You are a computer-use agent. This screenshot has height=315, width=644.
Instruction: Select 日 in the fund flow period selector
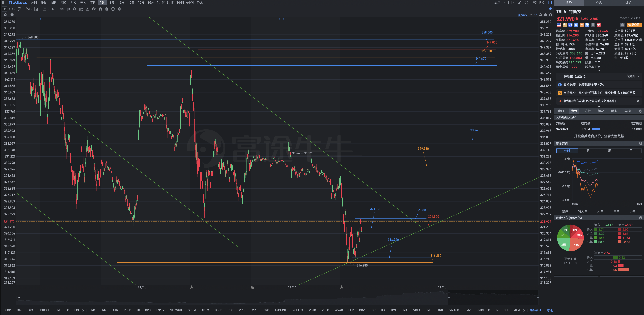[x=588, y=151]
